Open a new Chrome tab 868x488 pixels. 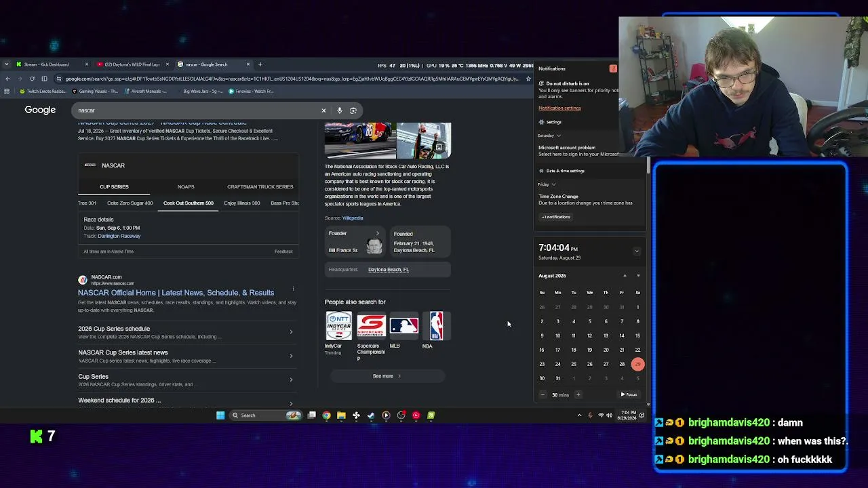[260, 64]
